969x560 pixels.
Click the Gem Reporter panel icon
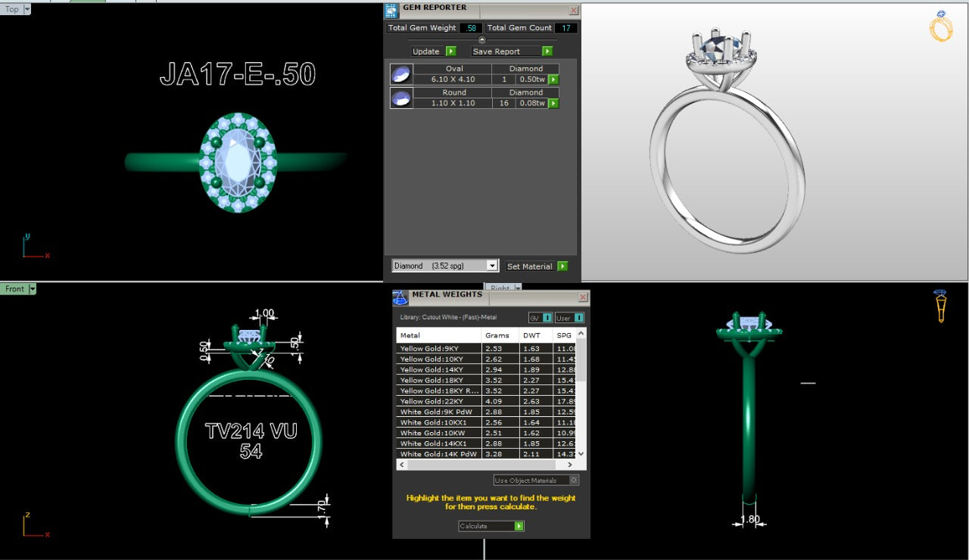point(391,11)
